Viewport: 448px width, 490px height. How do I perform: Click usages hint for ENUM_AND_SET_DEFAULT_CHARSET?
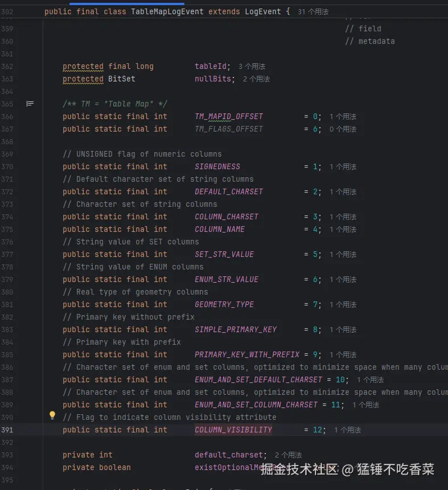pos(370,380)
